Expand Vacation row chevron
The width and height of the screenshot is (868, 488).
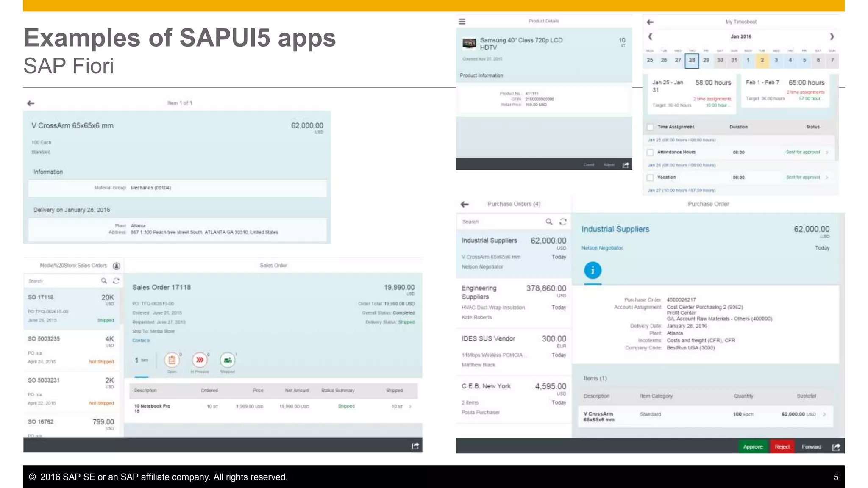click(x=827, y=177)
